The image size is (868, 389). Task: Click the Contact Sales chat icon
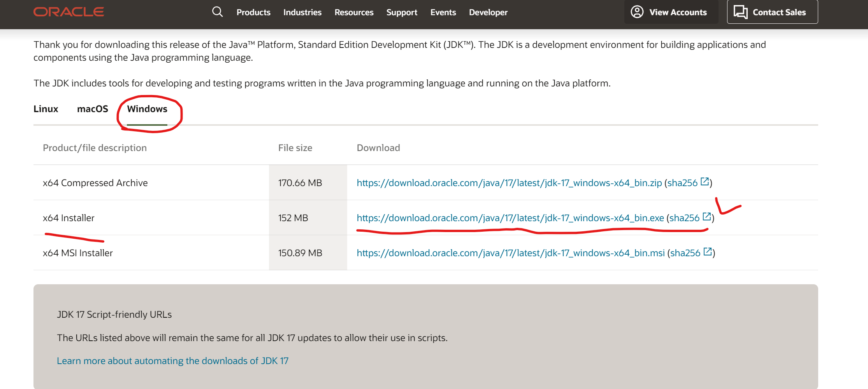[741, 12]
